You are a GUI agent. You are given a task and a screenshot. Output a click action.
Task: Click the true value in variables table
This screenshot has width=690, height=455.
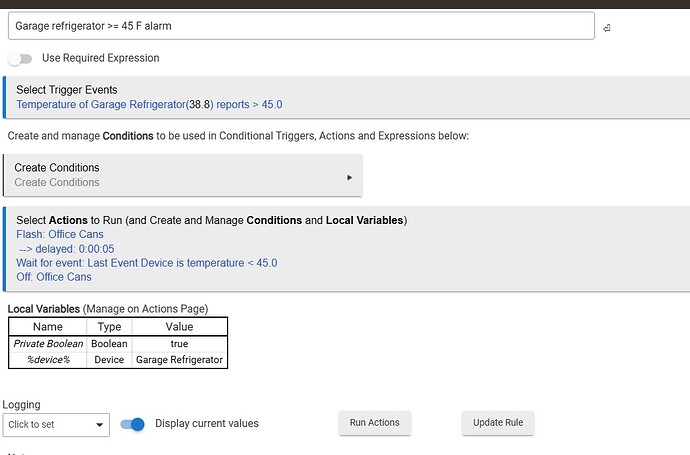pos(180,343)
